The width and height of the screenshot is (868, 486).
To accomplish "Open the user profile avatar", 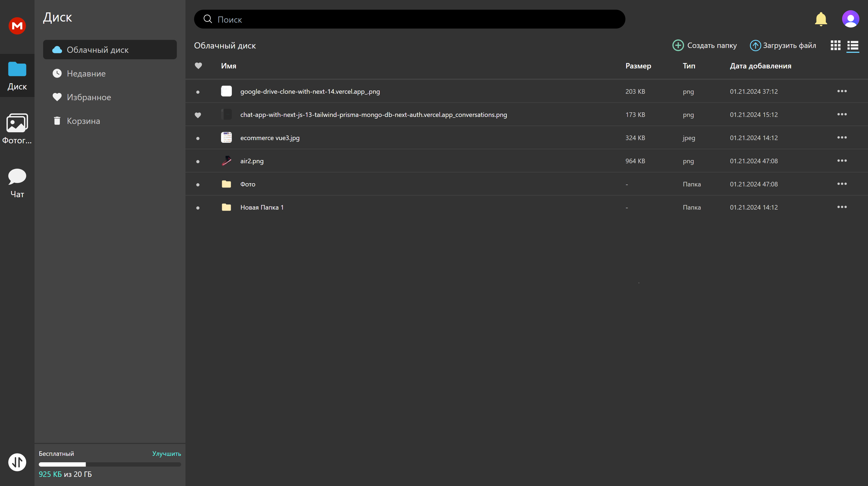I will (x=850, y=19).
